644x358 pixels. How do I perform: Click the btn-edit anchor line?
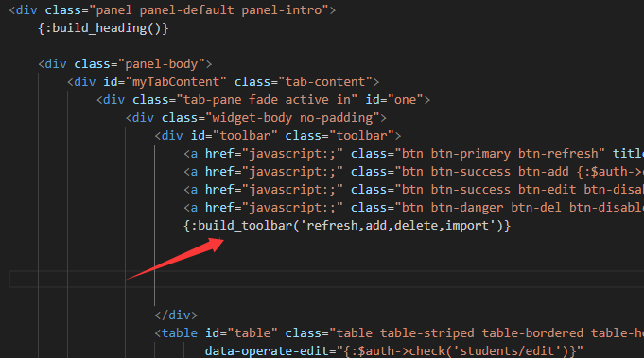(413, 190)
